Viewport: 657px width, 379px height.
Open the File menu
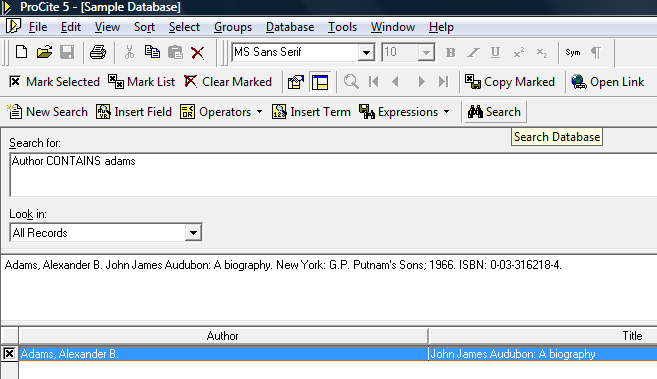[x=38, y=27]
